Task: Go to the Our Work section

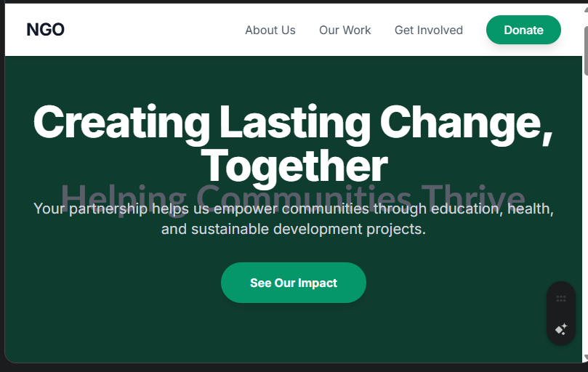Action: [x=345, y=30]
